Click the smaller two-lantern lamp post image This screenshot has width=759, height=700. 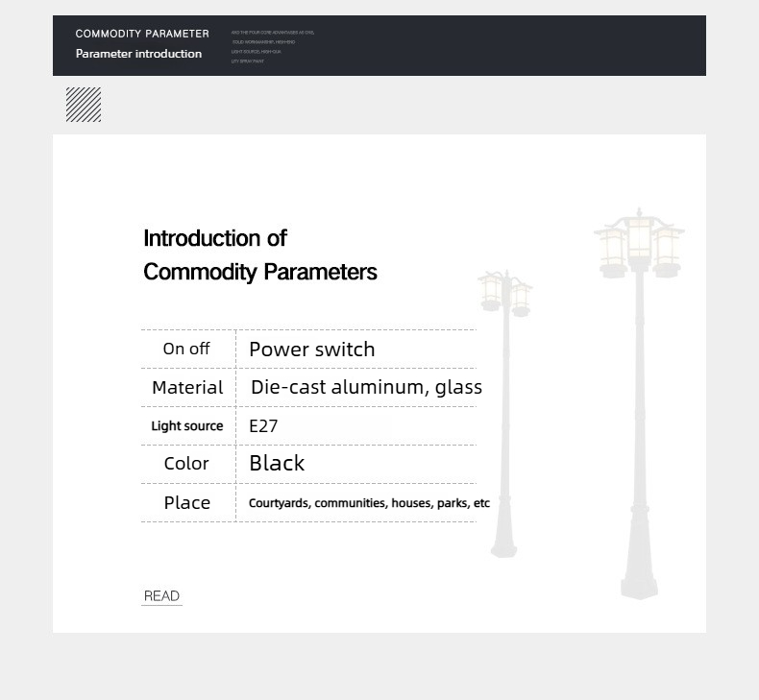tap(504, 414)
